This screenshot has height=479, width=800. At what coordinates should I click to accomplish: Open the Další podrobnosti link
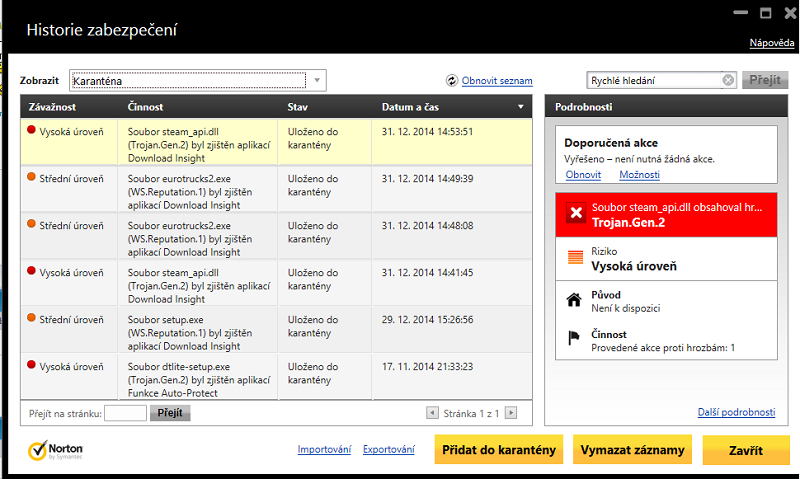click(x=736, y=412)
